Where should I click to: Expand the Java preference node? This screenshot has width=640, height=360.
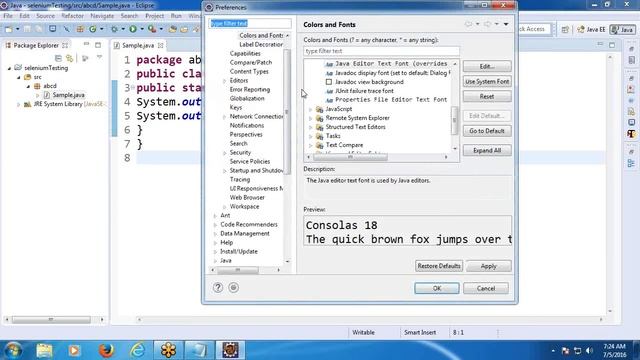[215, 260]
